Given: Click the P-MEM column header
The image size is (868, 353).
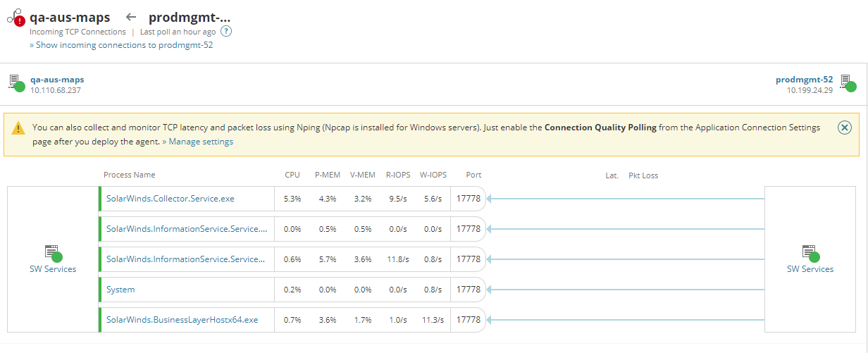Looking at the screenshot, I should (327, 175).
